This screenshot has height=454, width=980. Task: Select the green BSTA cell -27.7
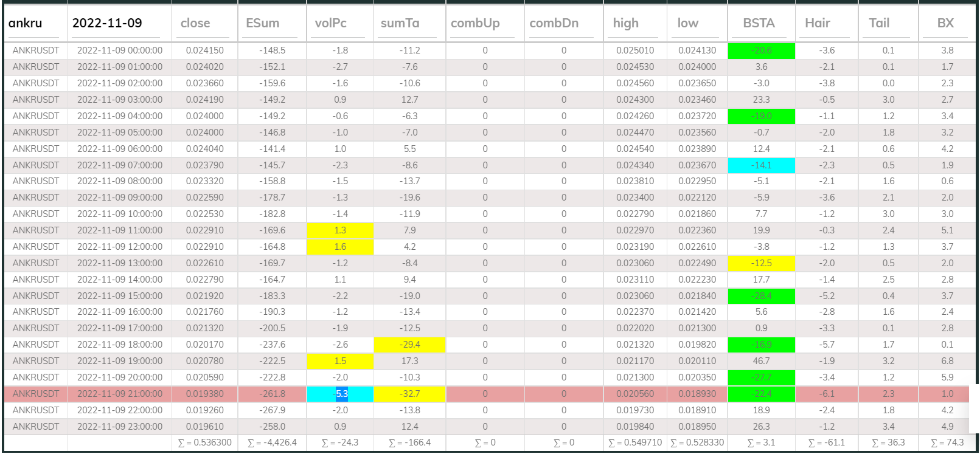tap(761, 377)
